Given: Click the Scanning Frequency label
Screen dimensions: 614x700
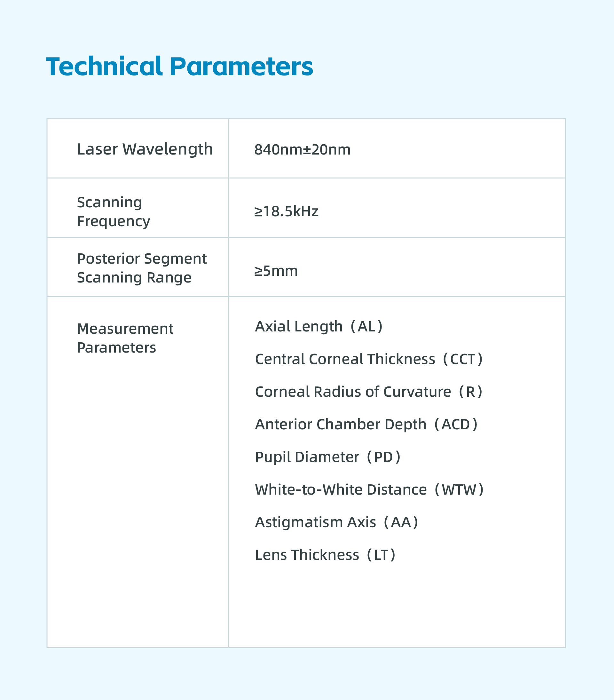Looking at the screenshot, I should coord(113,212).
